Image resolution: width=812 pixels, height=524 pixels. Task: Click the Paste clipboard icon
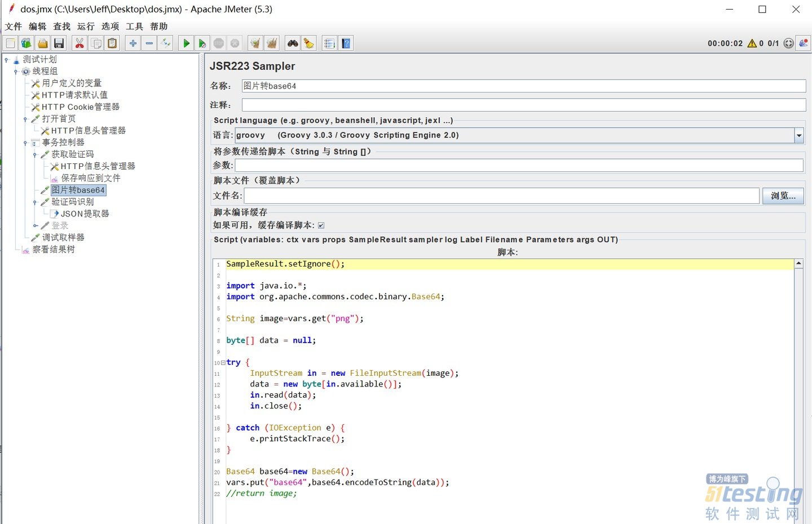[112, 43]
